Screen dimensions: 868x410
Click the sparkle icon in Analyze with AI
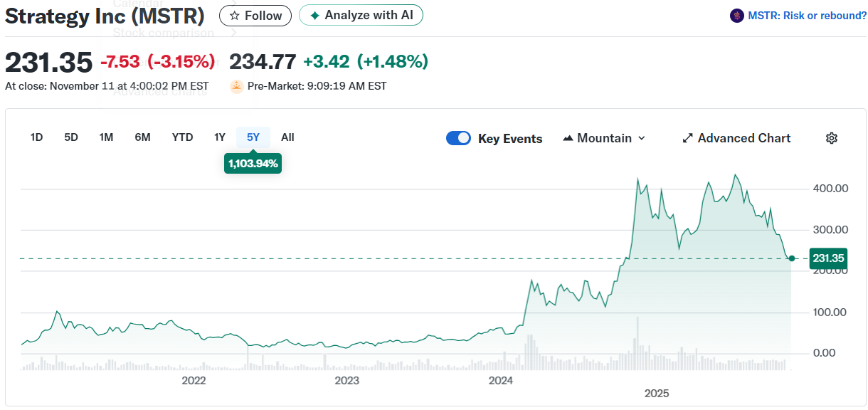(314, 16)
